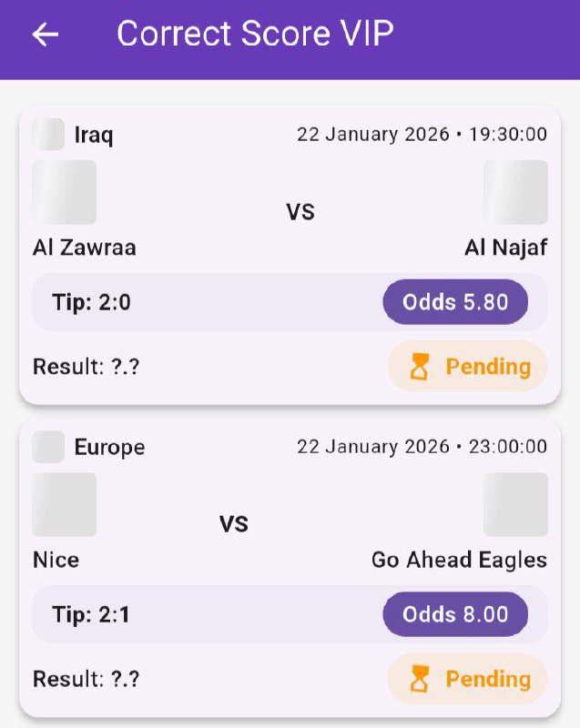
Task: Tap the Go Ahead Eagles club logo
Action: [515, 504]
